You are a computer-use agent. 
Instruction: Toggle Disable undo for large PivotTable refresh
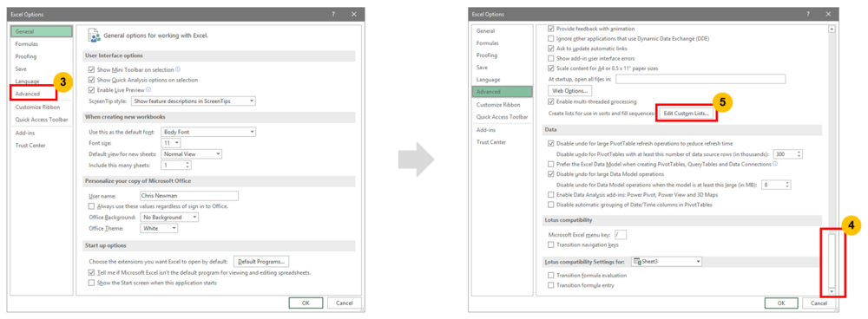(551, 143)
